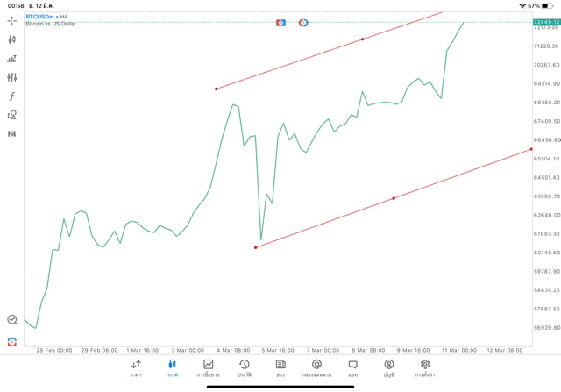Image resolution: width=561 pixels, height=392 pixels.
Task: Open the H4 timeframe selector
Action: [x=11, y=134]
